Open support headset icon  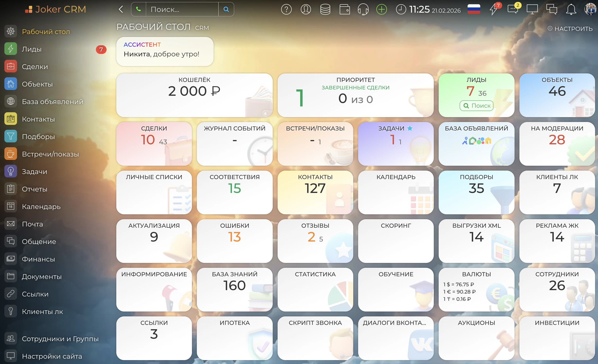pos(363,9)
